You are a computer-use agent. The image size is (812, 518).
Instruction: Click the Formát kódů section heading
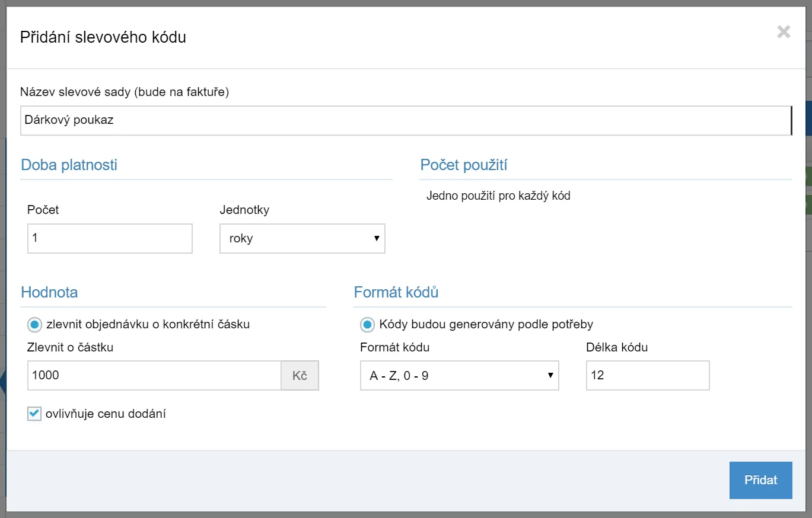tap(396, 292)
